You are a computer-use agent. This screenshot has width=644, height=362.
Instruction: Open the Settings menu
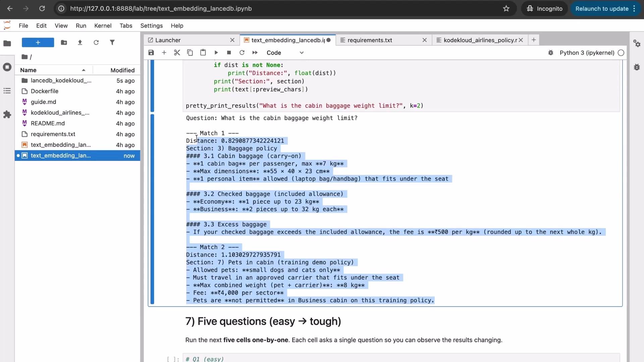pyautogui.click(x=151, y=26)
